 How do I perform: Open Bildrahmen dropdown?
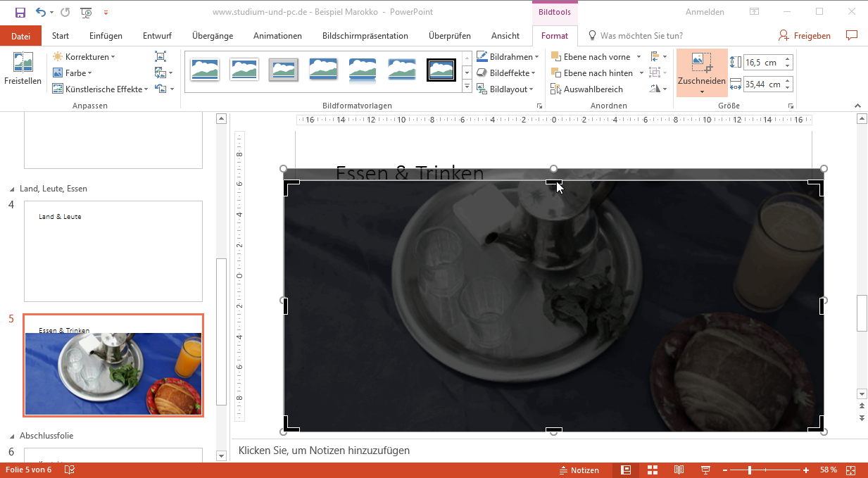(508, 56)
